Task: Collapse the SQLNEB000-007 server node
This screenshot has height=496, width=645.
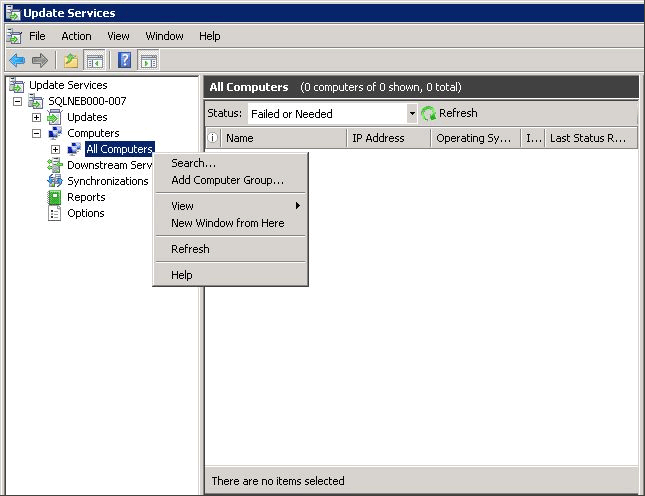Action: 18,102
